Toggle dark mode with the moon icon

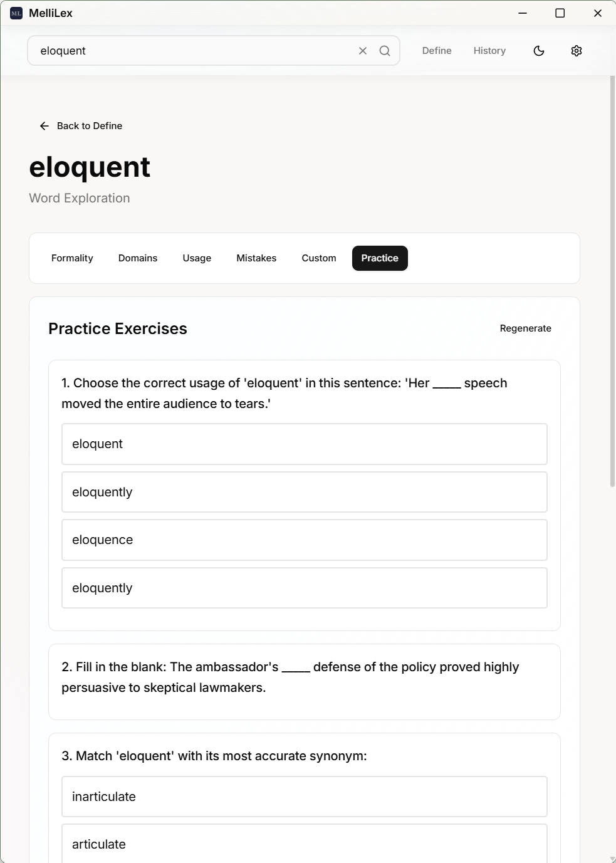tap(539, 51)
